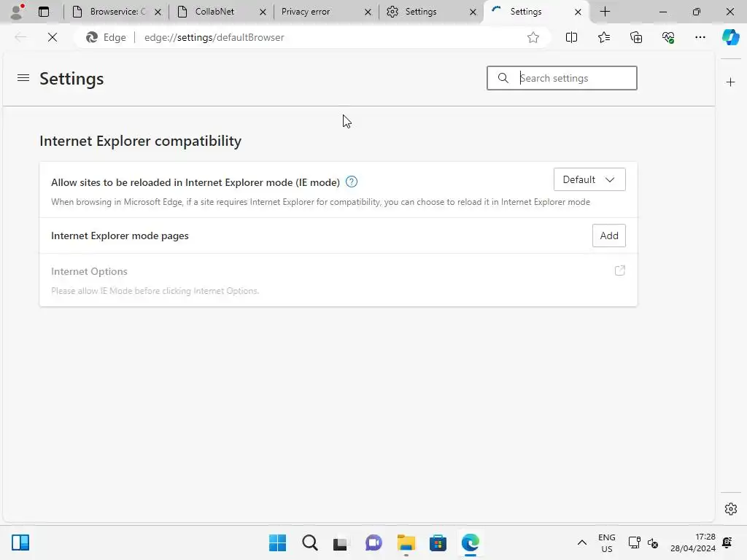
Task: Open split screen view
Action: [571, 37]
